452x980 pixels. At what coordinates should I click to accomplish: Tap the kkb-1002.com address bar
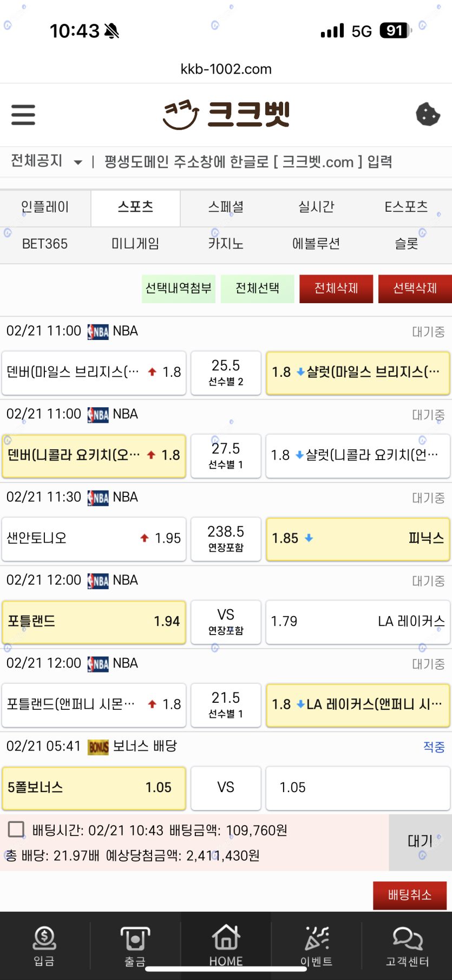coord(226,69)
